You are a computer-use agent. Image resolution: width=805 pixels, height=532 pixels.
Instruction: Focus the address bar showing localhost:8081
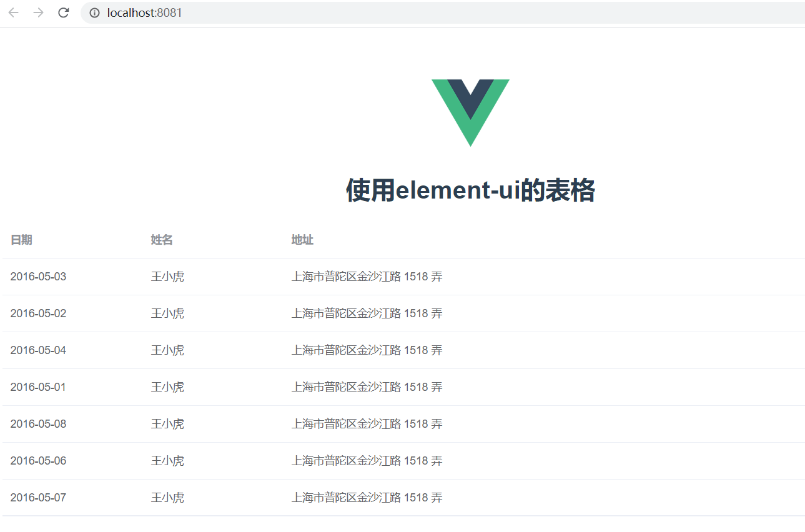443,12
